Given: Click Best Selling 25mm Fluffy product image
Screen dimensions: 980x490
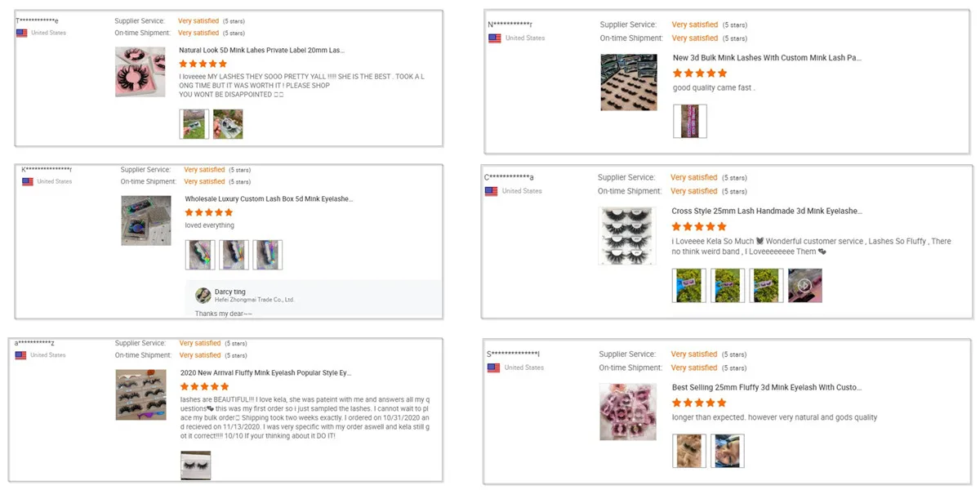Looking at the screenshot, I should [x=628, y=412].
